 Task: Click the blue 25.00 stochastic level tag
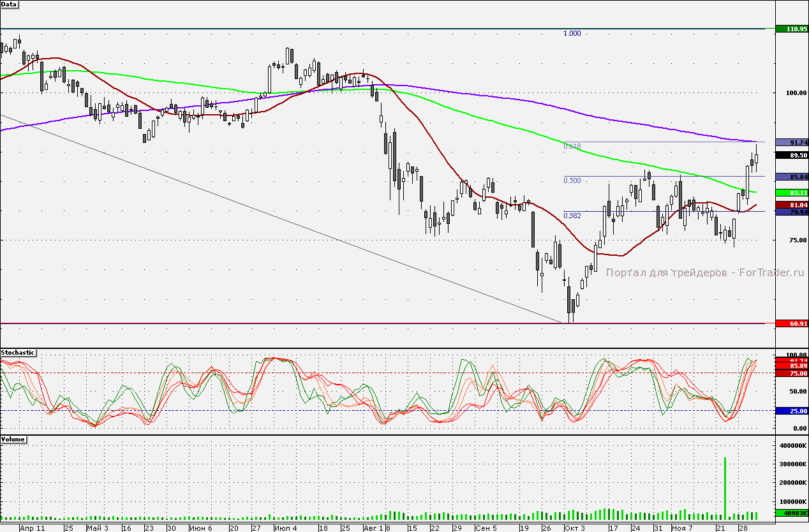click(791, 411)
